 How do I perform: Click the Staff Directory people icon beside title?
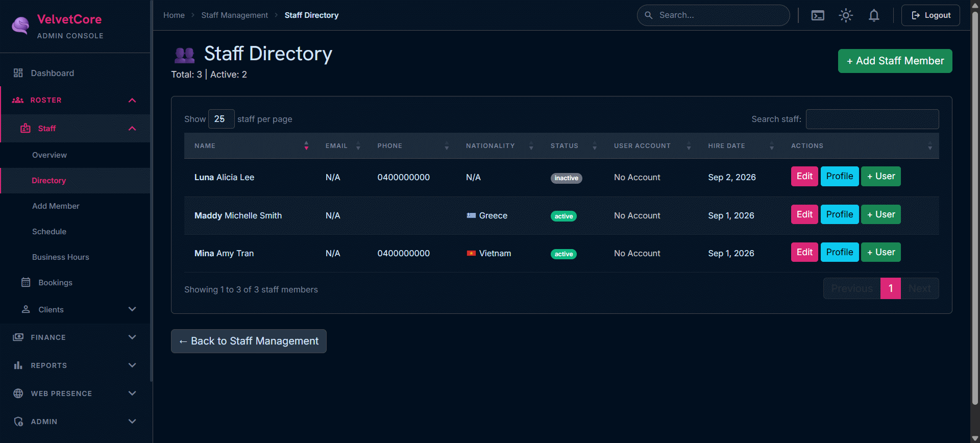click(x=184, y=55)
